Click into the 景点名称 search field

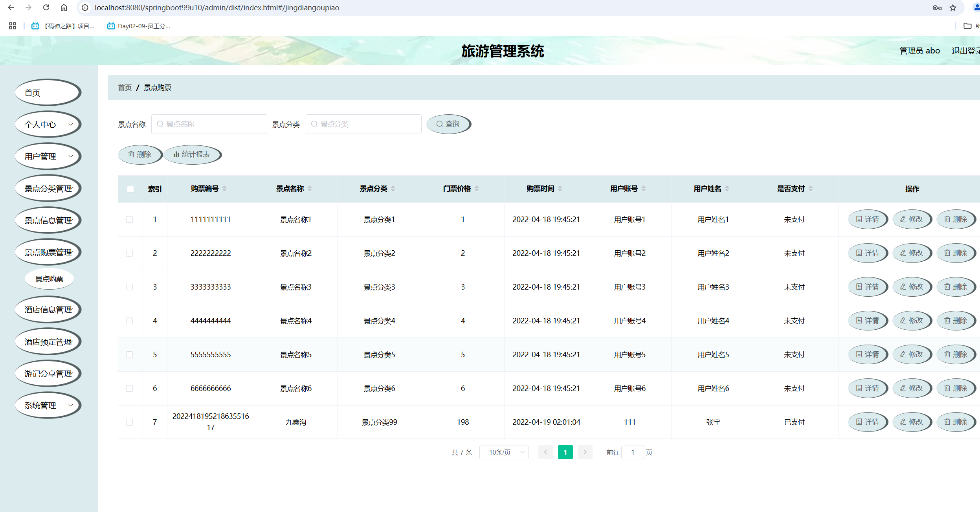pos(209,124)
